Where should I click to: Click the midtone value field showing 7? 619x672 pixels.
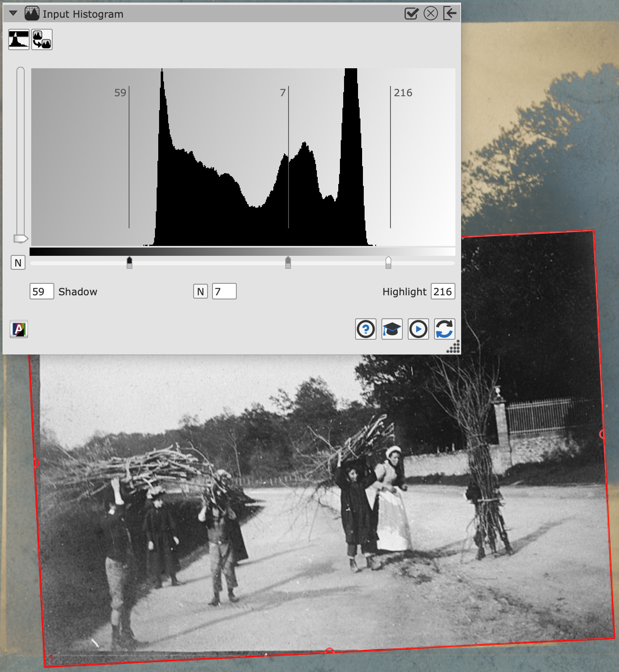(224, 292)
